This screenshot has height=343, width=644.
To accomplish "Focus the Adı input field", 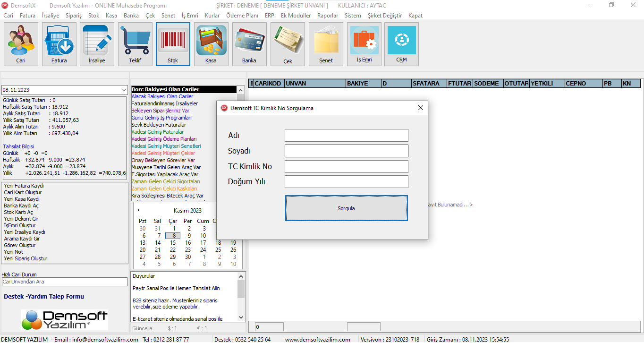I will (x=347, y=135).
